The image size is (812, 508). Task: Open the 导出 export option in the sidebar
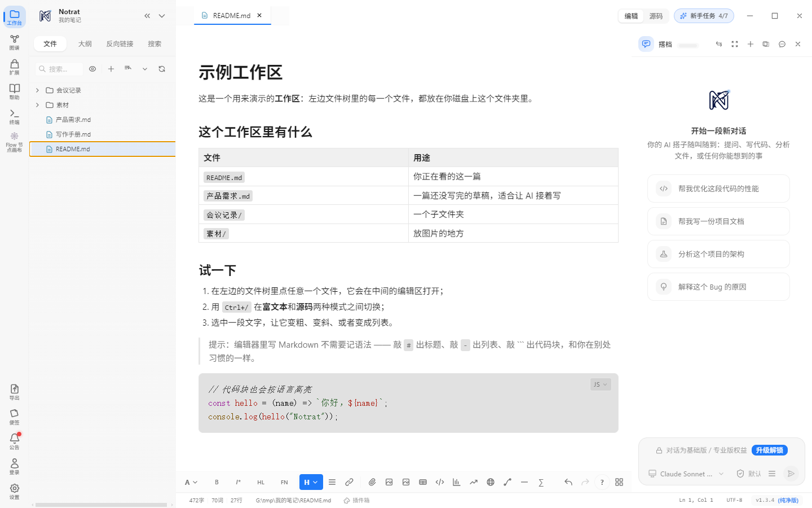15,392
